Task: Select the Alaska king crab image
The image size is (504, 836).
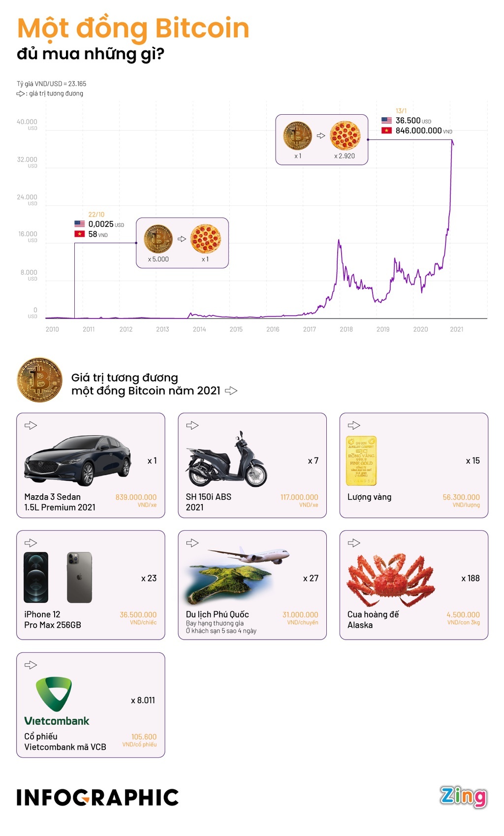Action: [391, 579]
